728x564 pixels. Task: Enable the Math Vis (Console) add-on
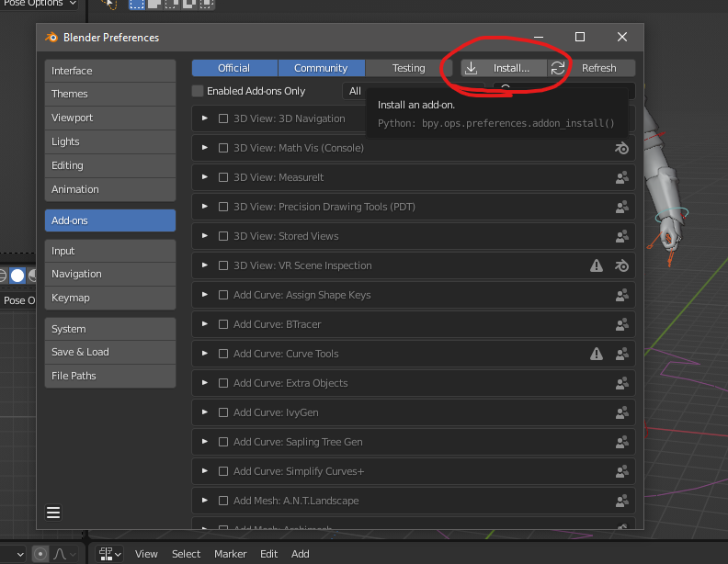(x=223, y=148)
